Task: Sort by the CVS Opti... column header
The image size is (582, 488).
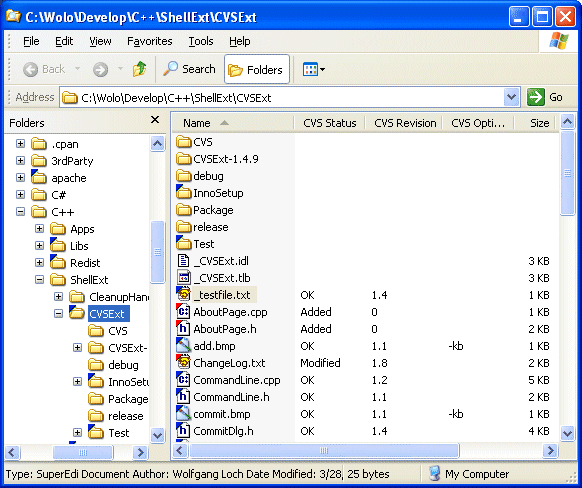Action: (x=478, y=123)
